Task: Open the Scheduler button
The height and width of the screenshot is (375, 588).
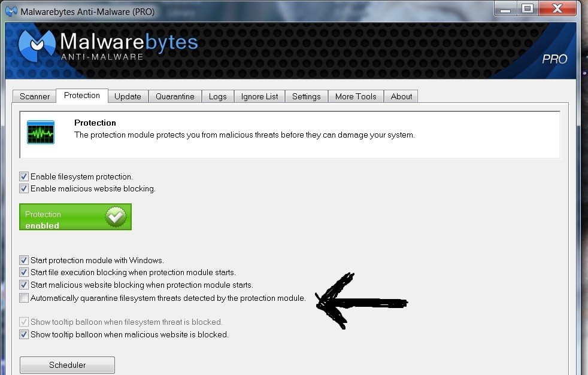Action: [x=67, y=365]
